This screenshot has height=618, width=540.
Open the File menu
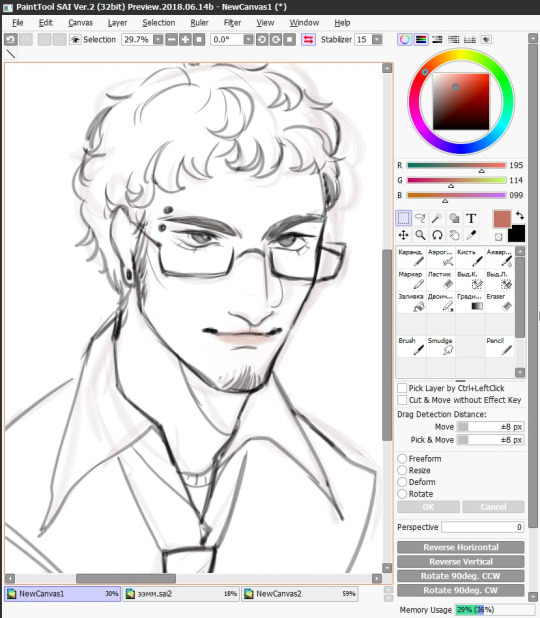(x=18, y=23)
